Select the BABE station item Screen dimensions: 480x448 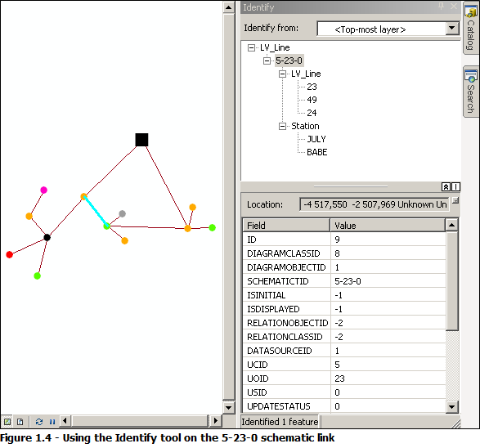[316, 152]
